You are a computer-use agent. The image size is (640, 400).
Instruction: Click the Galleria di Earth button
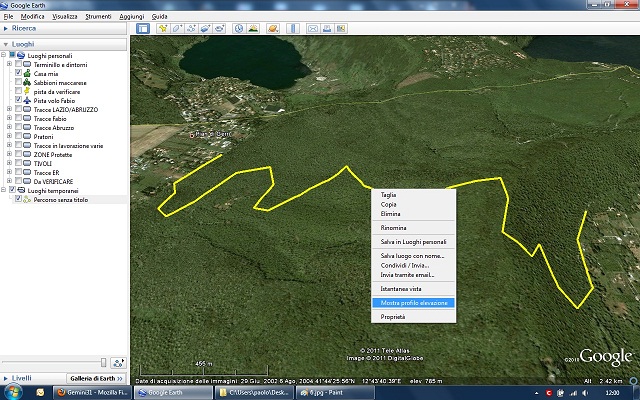(96, 378)
